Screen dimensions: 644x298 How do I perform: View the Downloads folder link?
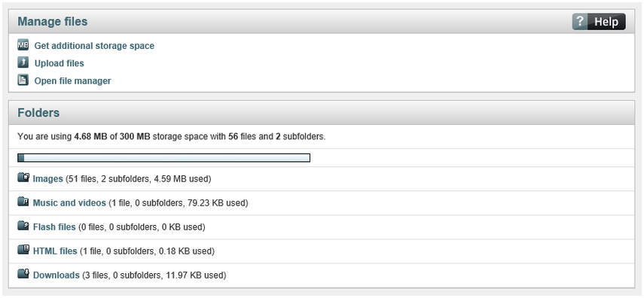tap(56, 275)
